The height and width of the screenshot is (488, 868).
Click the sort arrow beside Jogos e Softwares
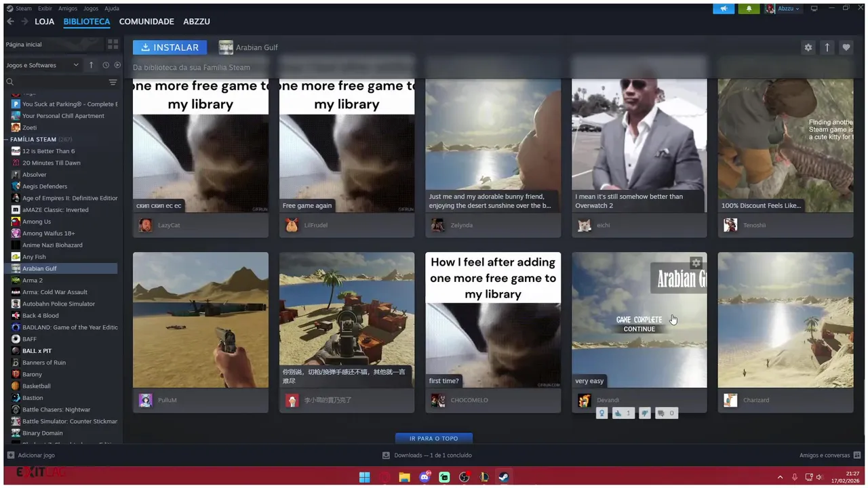tap(92, 65)
